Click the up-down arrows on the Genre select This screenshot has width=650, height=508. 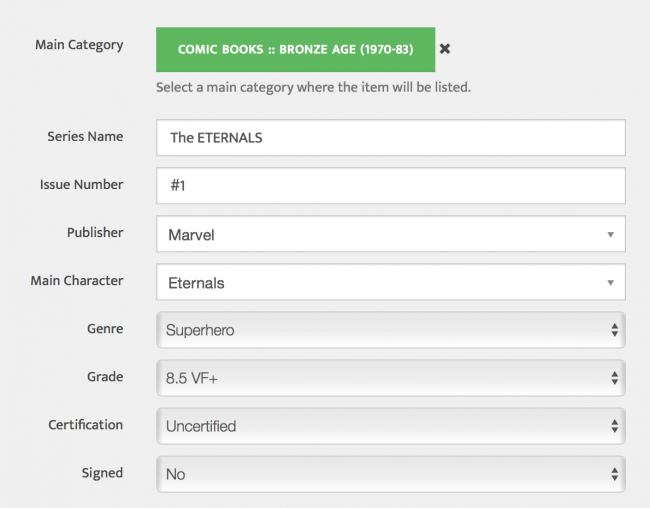tap(614, 330)
